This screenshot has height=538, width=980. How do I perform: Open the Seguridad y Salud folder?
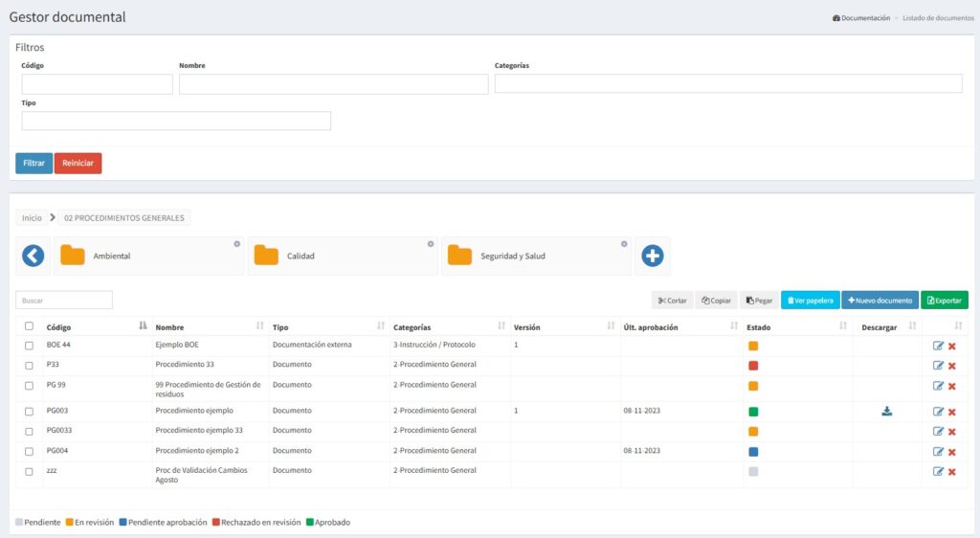click(x=536, y=256)
